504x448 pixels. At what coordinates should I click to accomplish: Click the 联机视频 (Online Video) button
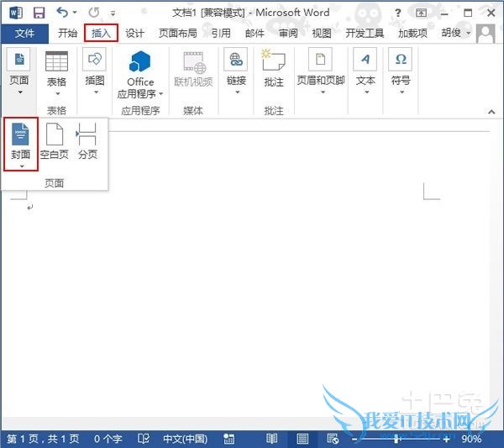193,69
